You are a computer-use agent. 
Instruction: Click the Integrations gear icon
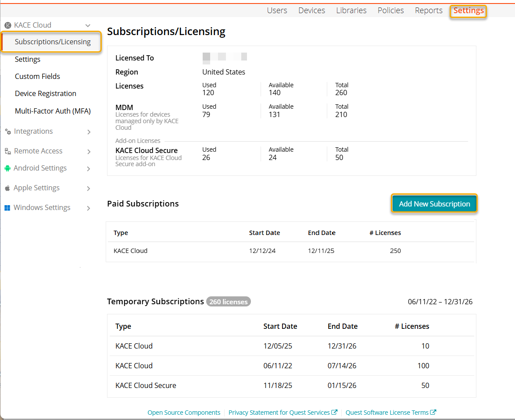click(7, 132)
